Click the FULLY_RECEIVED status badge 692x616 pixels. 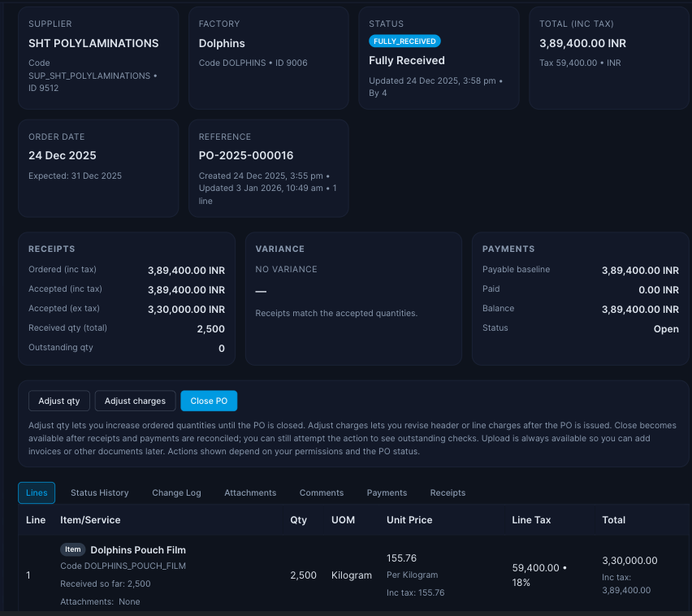click(404, 41)
